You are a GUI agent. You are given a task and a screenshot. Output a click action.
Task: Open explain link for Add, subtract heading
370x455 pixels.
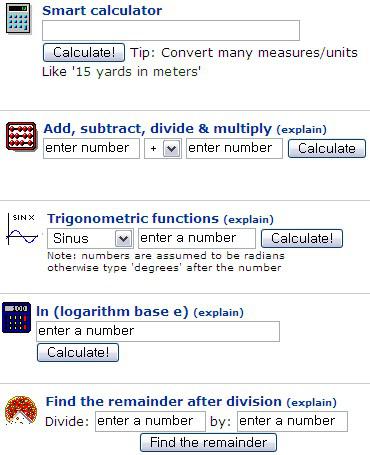[302, 130]
